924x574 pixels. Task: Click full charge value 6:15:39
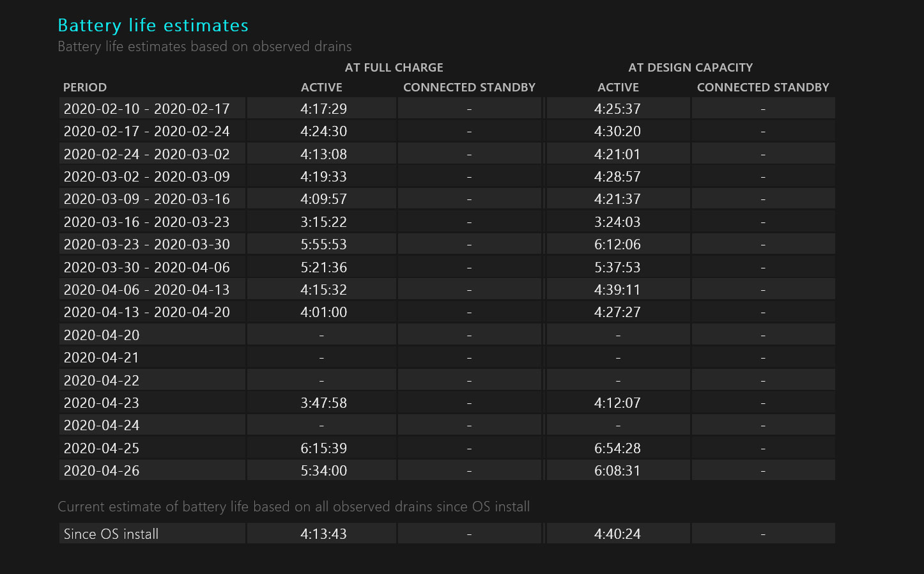[323, 448]
